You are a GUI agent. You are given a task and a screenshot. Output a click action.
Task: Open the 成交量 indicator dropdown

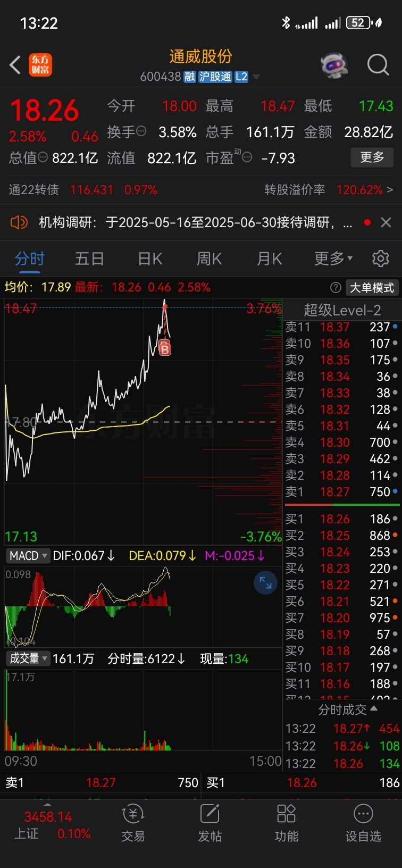tap(28, 659)
